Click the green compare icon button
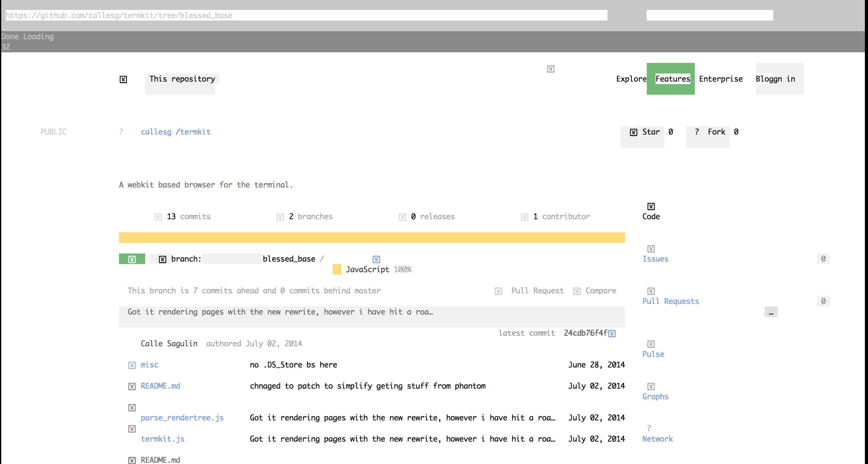Screen dimensions: 868x464 tap(132, 258)
